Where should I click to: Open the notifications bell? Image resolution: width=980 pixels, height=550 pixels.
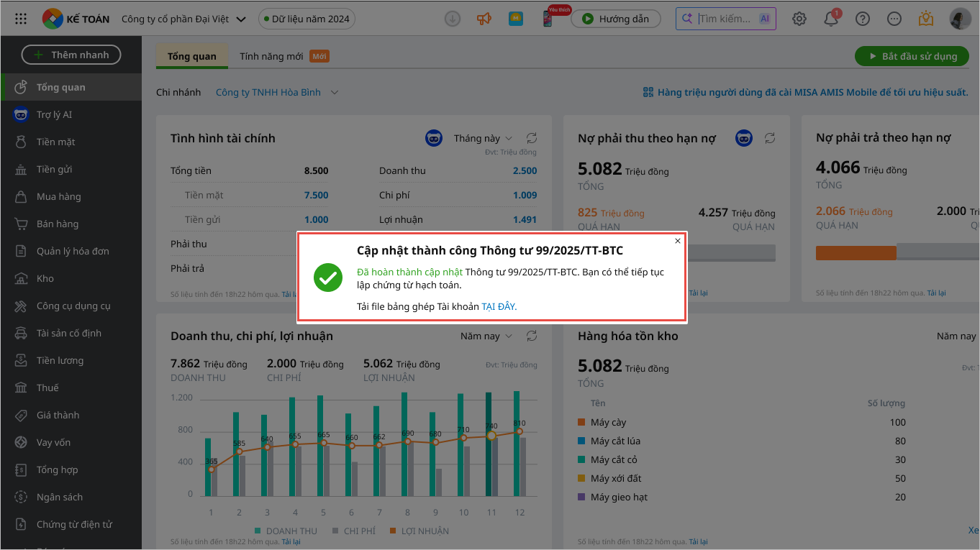[831, 19]
